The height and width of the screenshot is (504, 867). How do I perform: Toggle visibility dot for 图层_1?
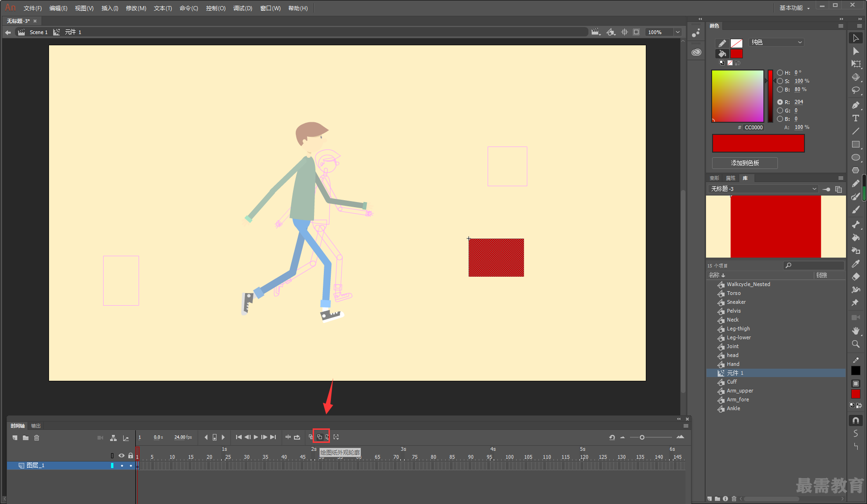(x=122, y=466)
